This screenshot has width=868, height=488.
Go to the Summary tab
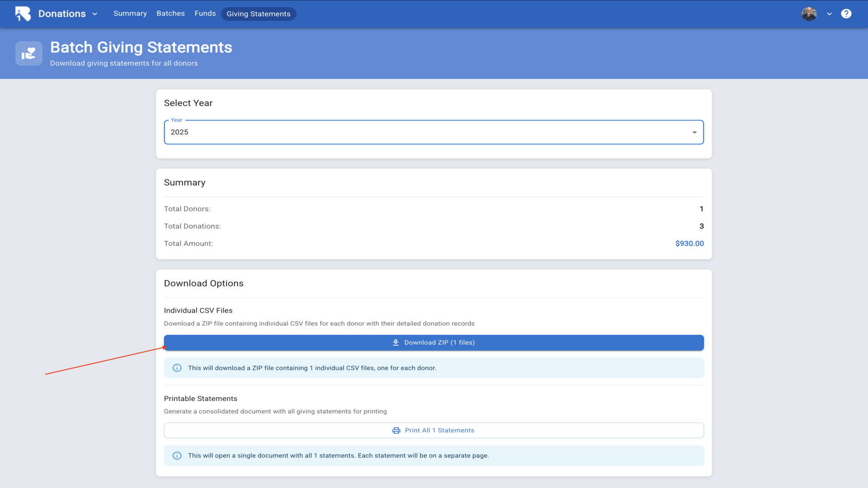click(x=130, y=14)
